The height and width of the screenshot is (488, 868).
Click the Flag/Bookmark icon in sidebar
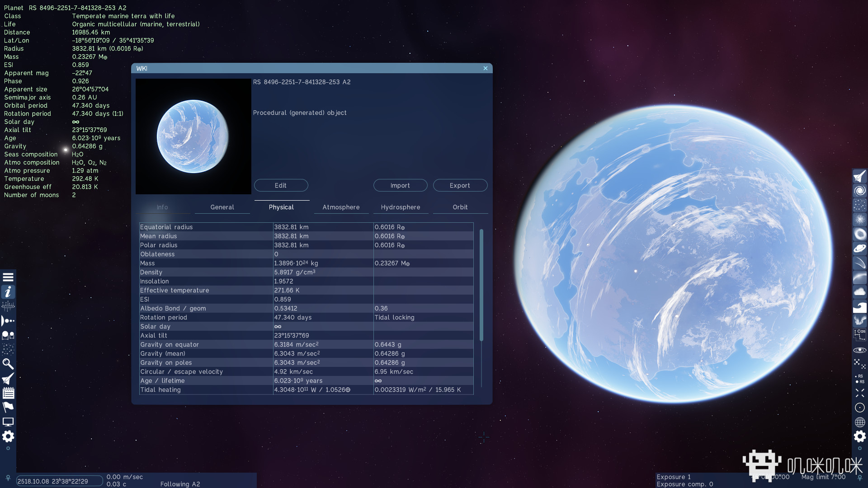coord(8,407)
